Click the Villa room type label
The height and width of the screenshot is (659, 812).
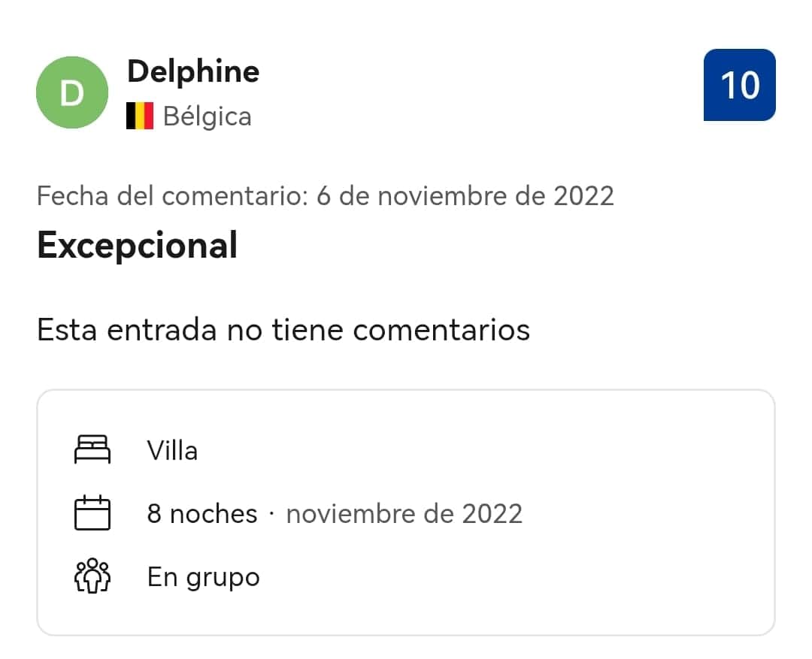[x=172, y=450]
